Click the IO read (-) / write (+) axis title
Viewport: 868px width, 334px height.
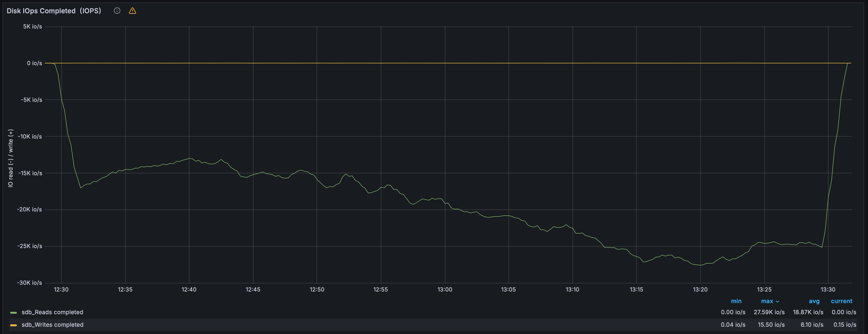point(10,158)
